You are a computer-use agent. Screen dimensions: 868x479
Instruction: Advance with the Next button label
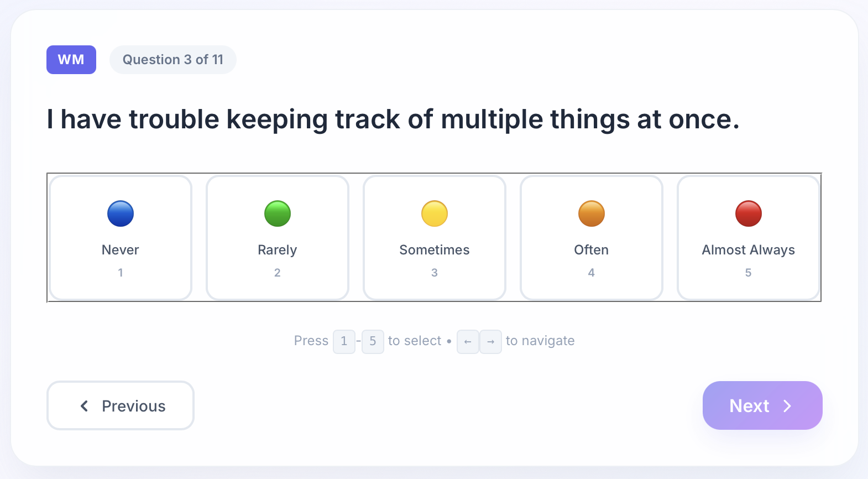[749, 406]
